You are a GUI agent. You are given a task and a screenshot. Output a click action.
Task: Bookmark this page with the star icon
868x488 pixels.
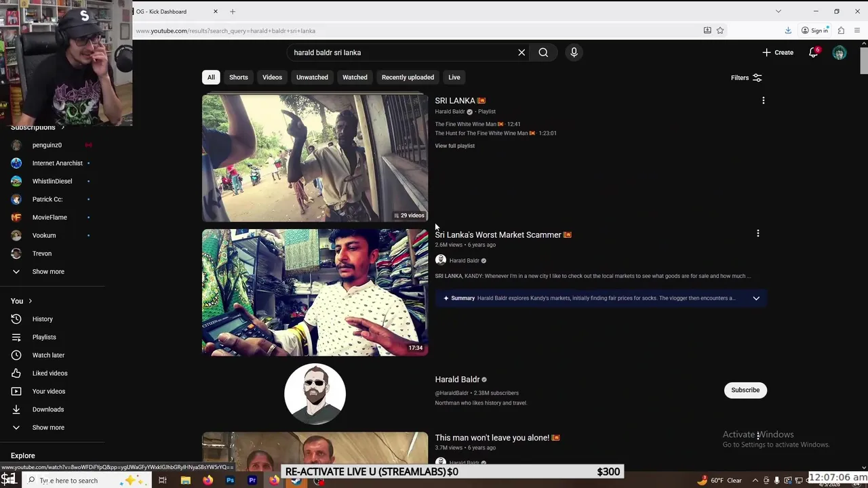(720, 30)
